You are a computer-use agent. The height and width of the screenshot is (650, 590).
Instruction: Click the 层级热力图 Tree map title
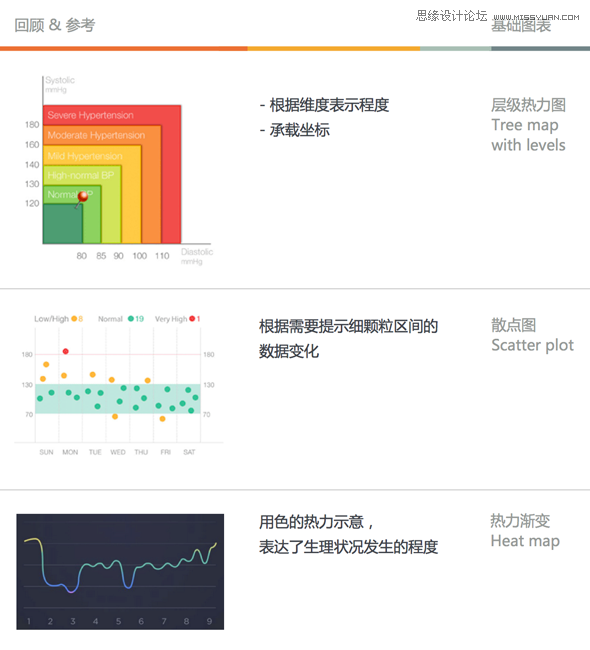coord(529,125)
